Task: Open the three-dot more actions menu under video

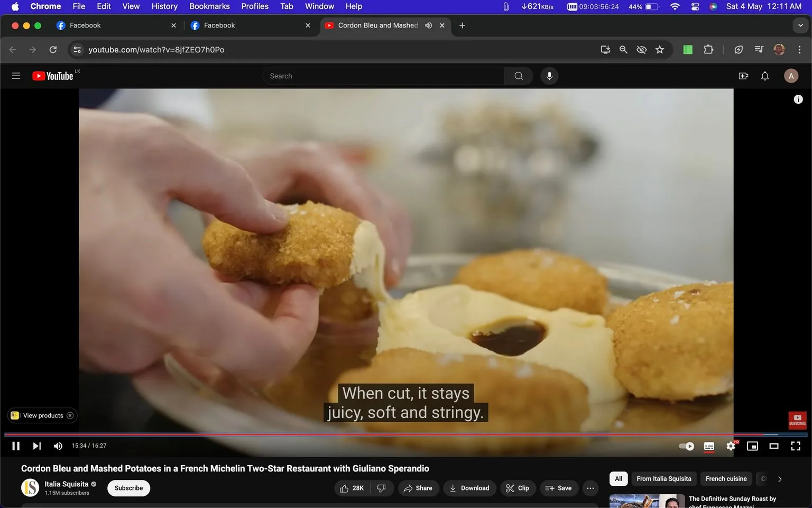Action: (590, 488)
